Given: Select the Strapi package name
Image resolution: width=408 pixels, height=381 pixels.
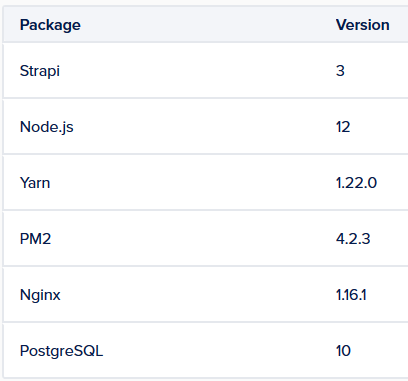Looking at the screenshot, I should [x=40, y=71].
